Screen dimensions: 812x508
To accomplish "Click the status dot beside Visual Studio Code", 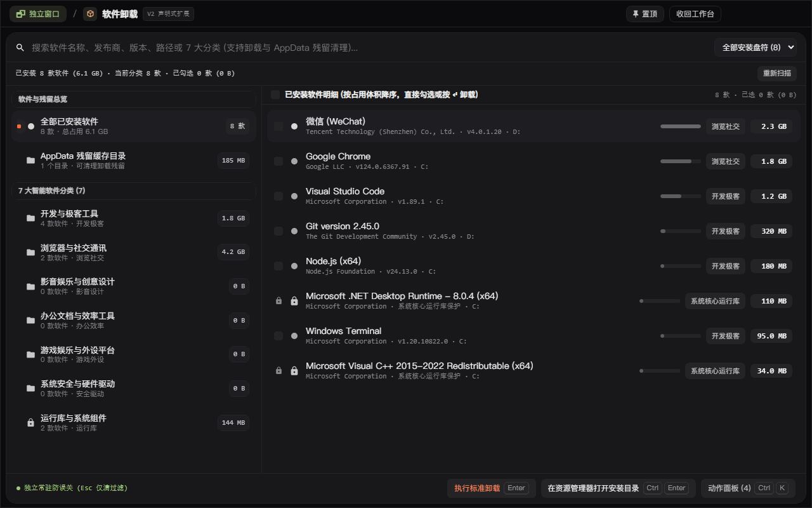I will (x=294, y=196).
